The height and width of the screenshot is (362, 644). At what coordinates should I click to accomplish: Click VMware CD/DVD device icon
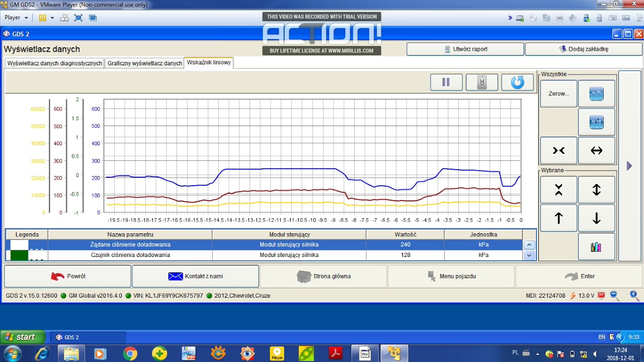[x=533, y=18]
